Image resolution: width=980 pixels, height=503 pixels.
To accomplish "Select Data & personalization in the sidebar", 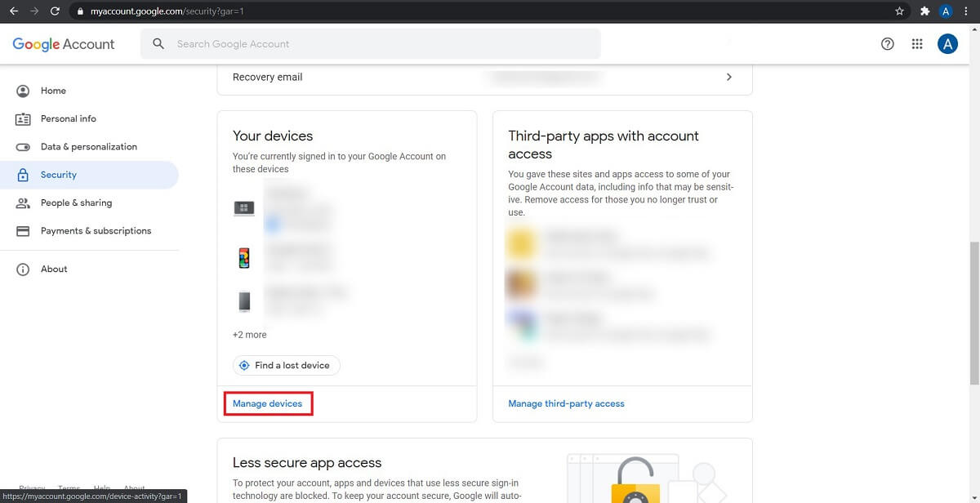I will point(90,147).
